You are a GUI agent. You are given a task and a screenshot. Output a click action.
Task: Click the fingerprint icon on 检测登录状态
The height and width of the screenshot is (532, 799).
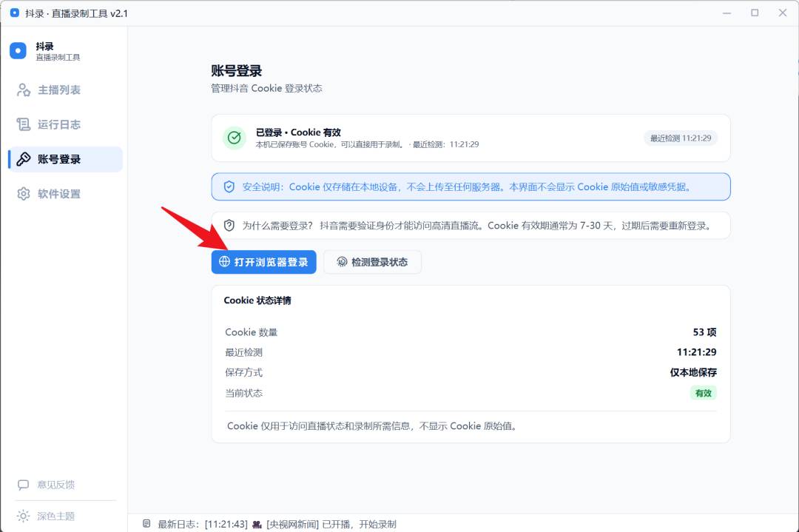(342, 262)
